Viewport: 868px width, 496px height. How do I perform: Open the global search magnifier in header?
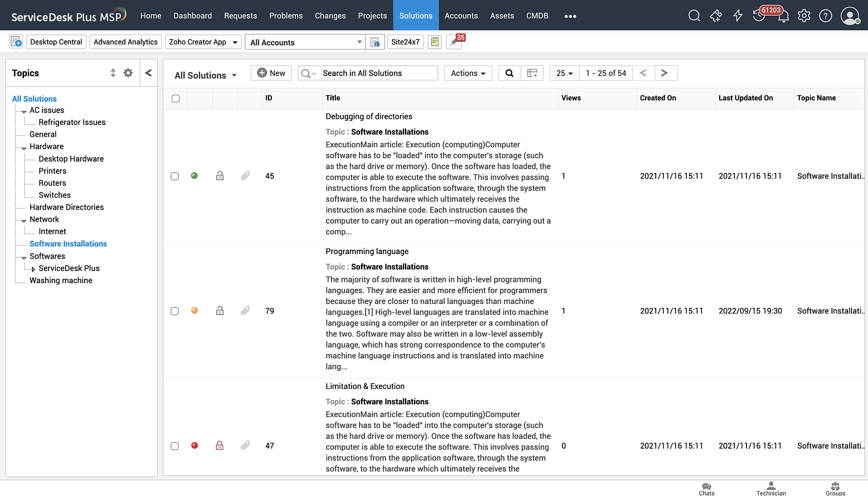coord(694,15)
